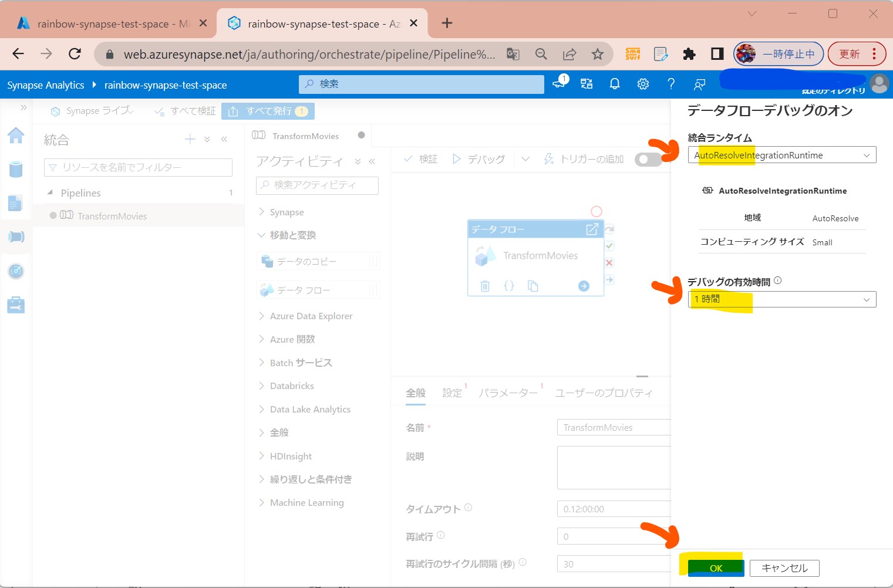893x588 pixels.
Task: Toggle data flow debug switch
Action: tap(648, 160)
